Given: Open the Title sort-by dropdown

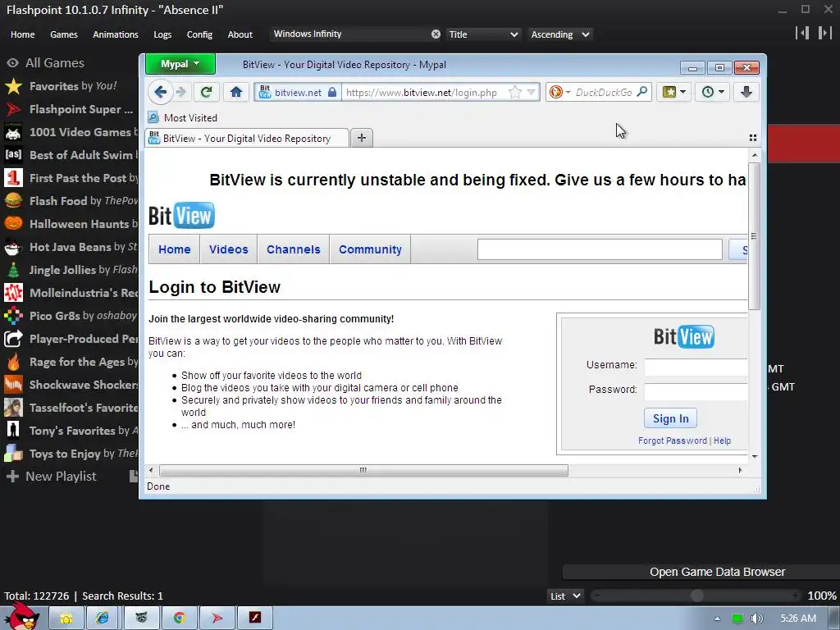Looking at the screenshot, I should [x=482, y=34].
